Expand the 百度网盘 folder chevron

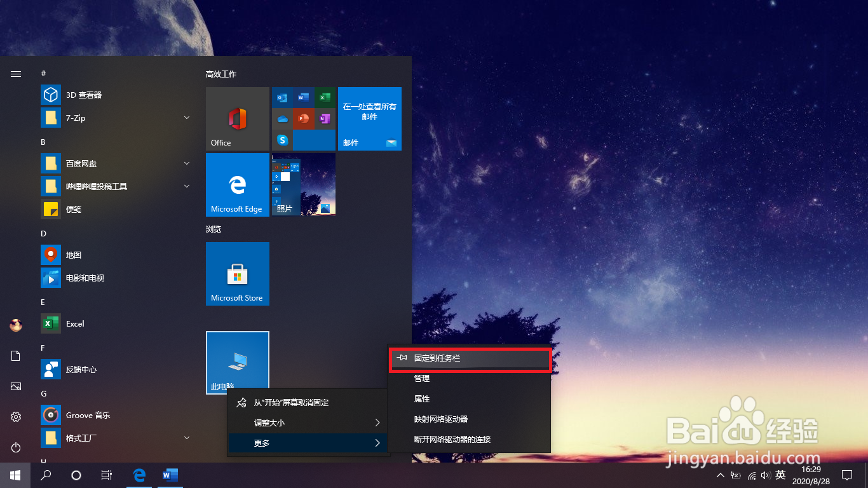coord(187,163)
